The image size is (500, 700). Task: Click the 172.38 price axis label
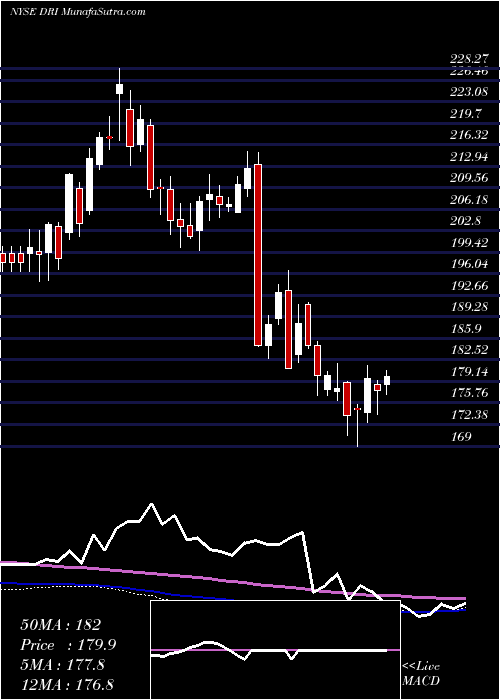point(469,415)
